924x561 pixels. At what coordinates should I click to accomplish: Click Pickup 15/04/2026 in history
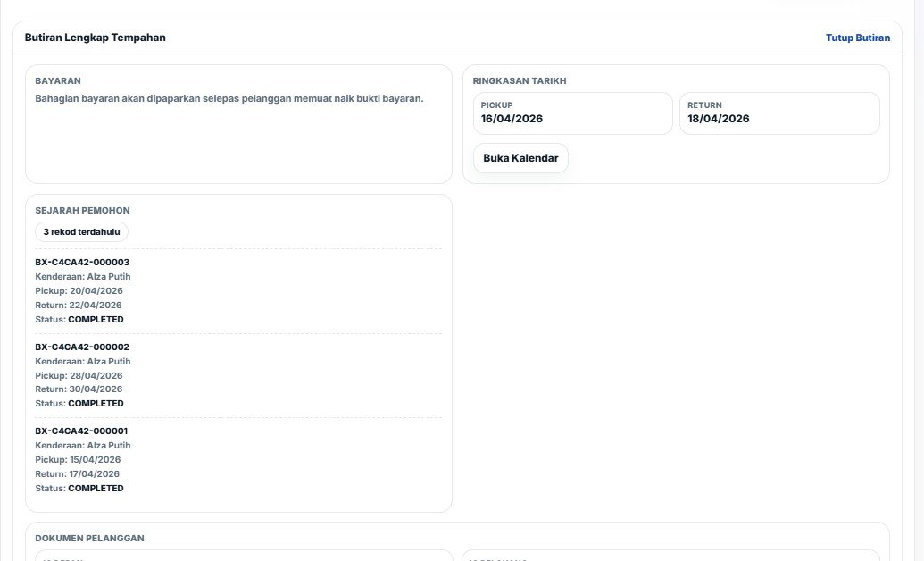pyautogui.click(x=78, y=459)
